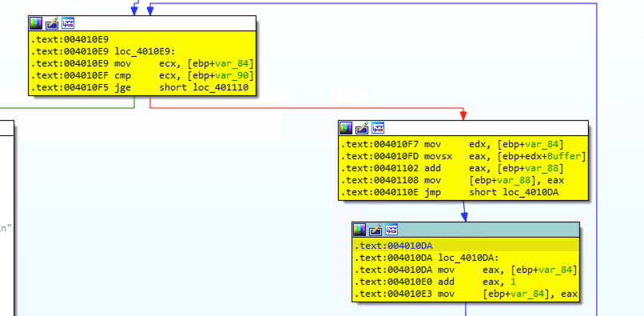Click cmp ecx, [ebp+var_90] instruction
The image size is (644, 316).
click(142, 76)
